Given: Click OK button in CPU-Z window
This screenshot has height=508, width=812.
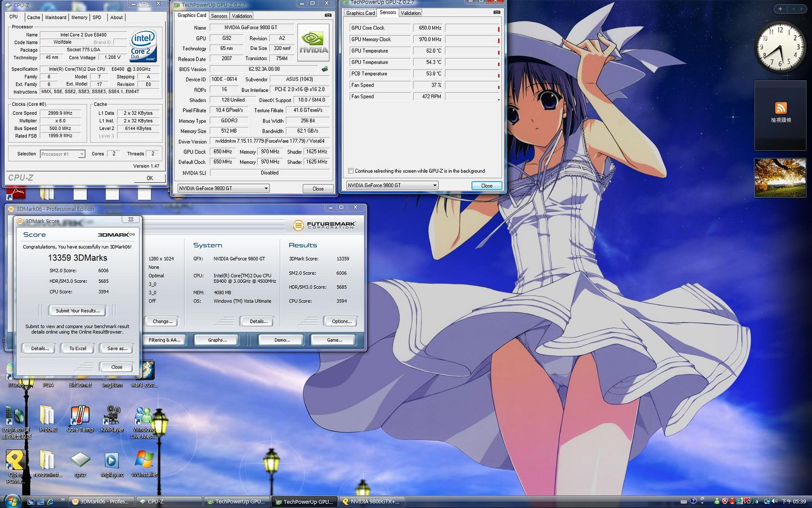Looking at the screenshot, I should point(149,178).
